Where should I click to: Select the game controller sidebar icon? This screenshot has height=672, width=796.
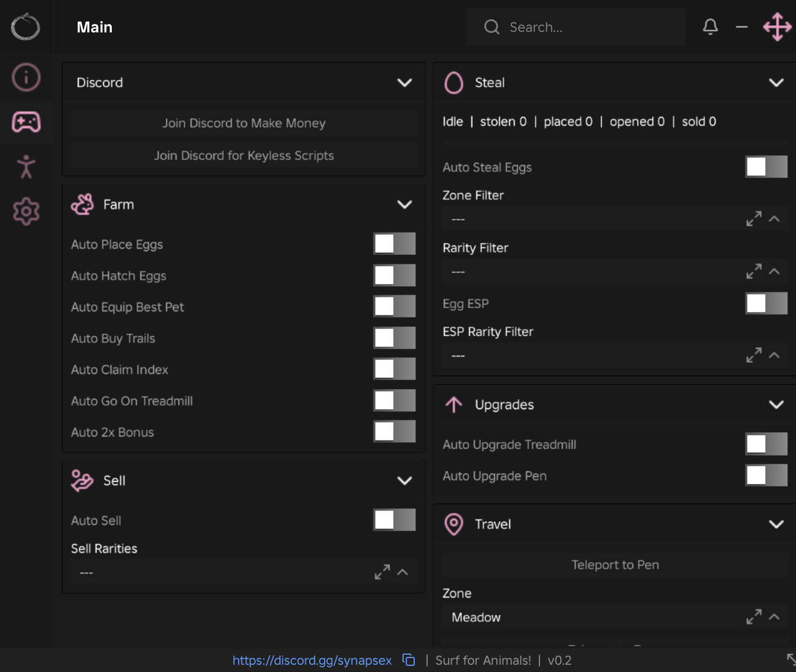26,122
